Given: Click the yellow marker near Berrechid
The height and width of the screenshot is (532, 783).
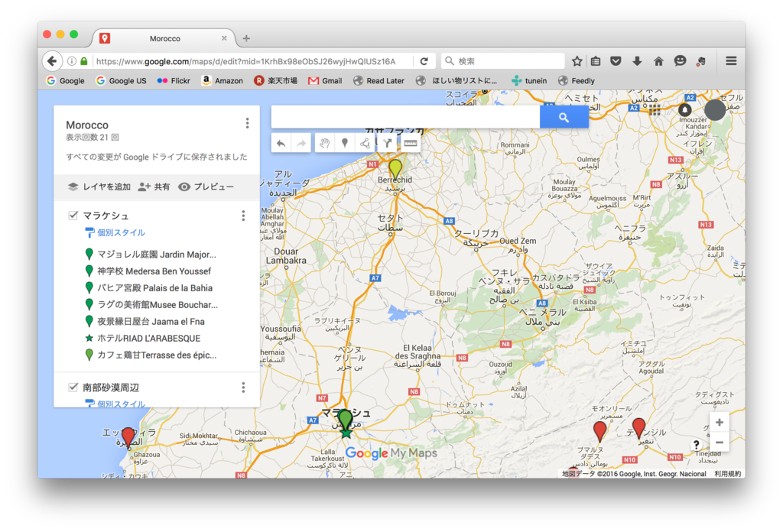Looking at the screenshot, I should [395, 169].
